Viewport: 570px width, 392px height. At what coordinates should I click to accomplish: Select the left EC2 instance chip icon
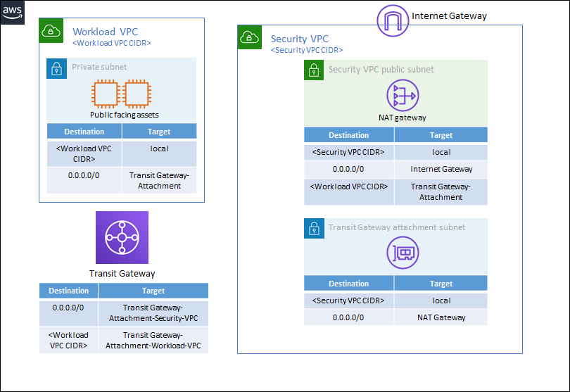tap(106, 94)
